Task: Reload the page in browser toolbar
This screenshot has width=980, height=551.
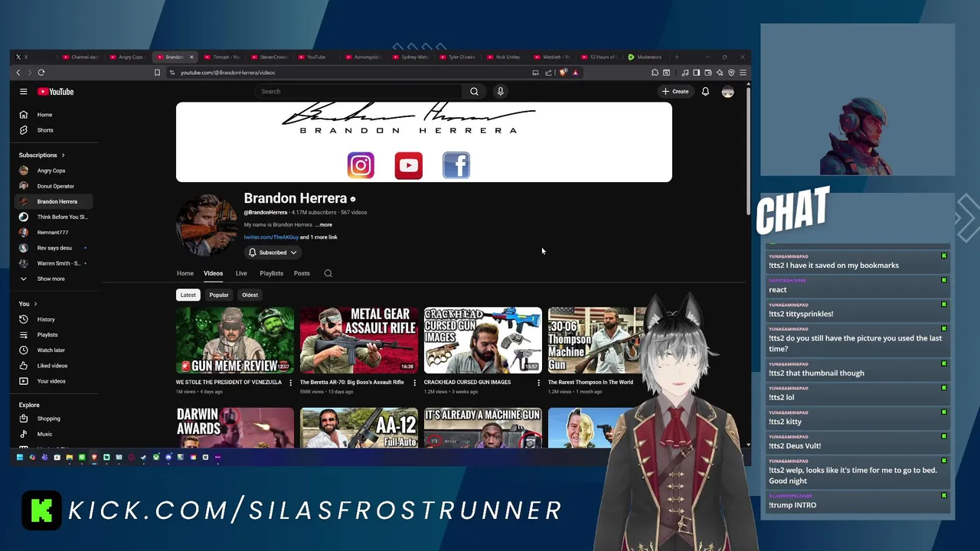Action: coord(41,73)
